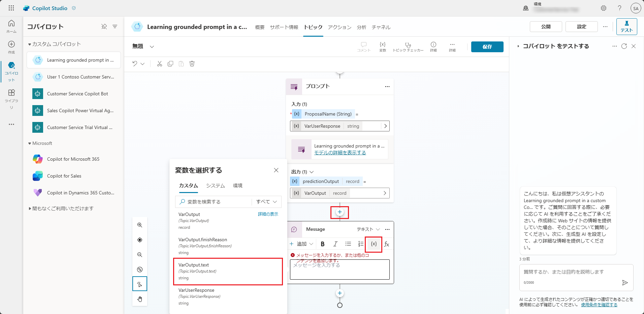Click the 作成 plus icon

11,44
